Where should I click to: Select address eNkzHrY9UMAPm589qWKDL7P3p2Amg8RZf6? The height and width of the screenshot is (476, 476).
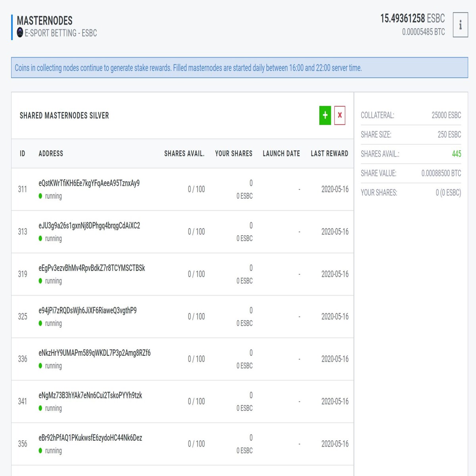point(94,353)
